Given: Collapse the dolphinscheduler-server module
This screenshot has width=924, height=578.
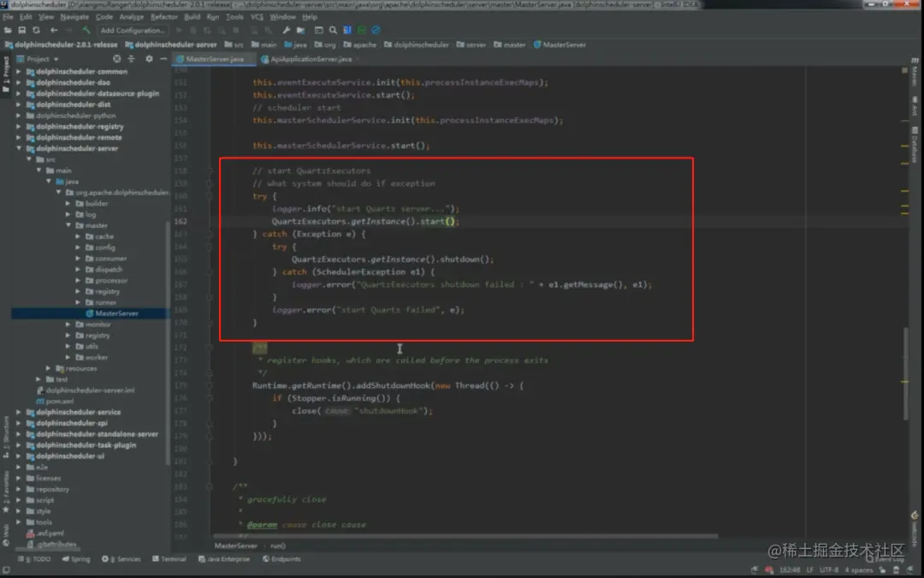Looking at the screenshot, I should [x=19, y=149].
